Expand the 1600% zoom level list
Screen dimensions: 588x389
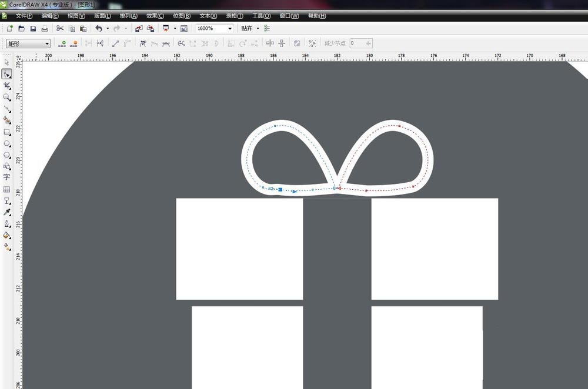[230, 28]
